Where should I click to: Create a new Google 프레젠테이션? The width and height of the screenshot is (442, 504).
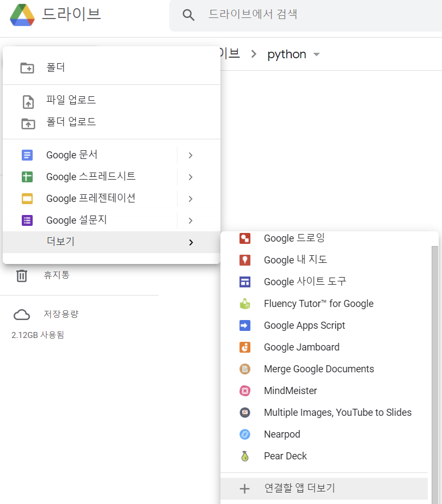point(91,198)
